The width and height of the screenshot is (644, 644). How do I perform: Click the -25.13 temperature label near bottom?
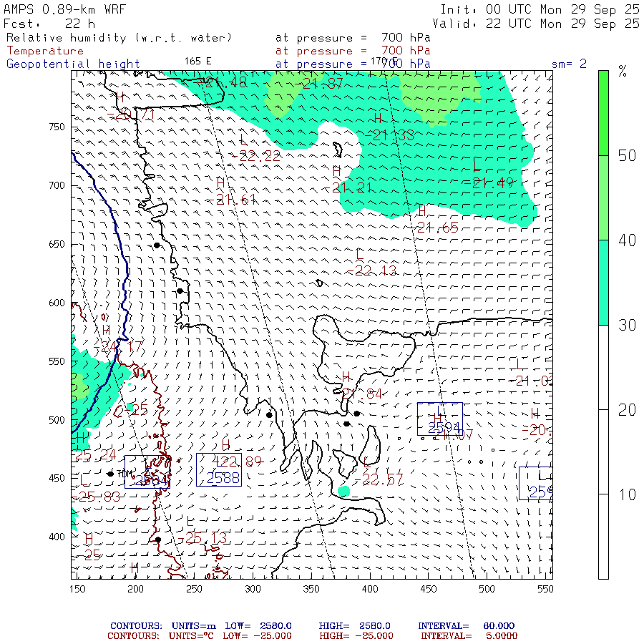(x=207, y=537)
